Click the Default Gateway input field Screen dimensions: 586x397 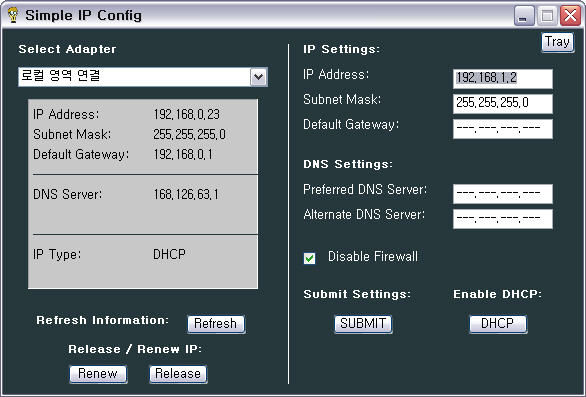tap(503, 129)
